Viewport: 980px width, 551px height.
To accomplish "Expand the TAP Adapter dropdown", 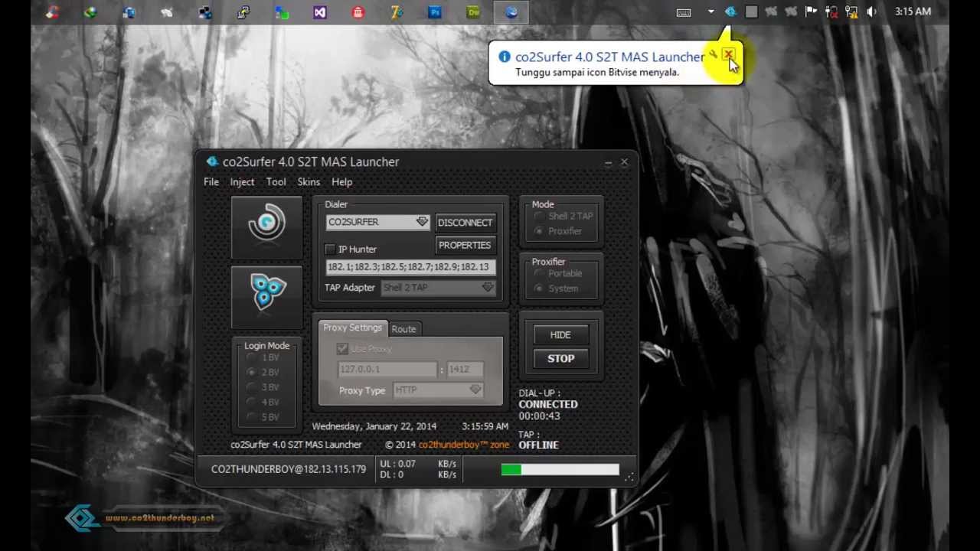I will click(488, 288).
